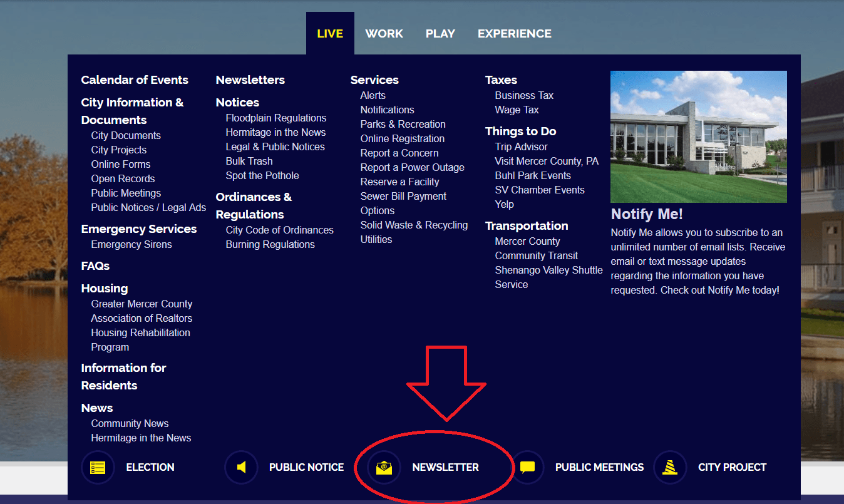Switch to the WORK menu tab
Viewport: 844px width, 504px height.
coord(384,34)
